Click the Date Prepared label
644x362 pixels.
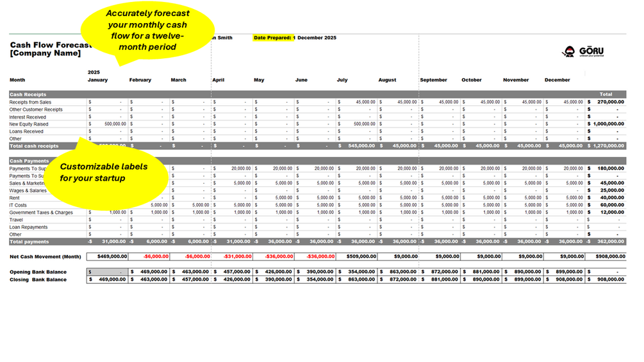273,38
